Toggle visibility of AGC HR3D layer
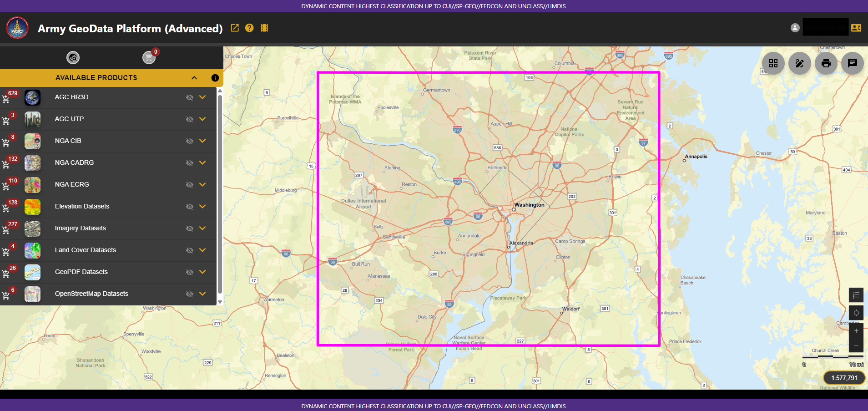868x411 pixels. pos(190,97)
